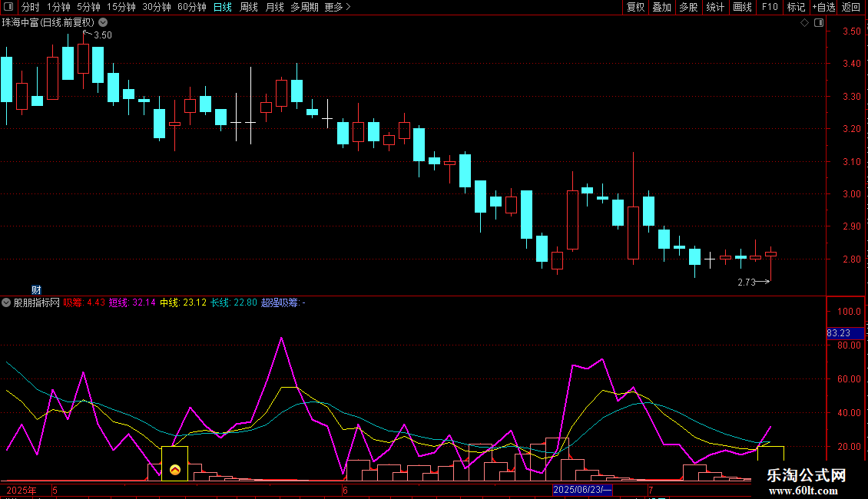This screenshot has height=499, width=868.
Task: Select the 30分钟 period tab
Action: tap(156, 7)
